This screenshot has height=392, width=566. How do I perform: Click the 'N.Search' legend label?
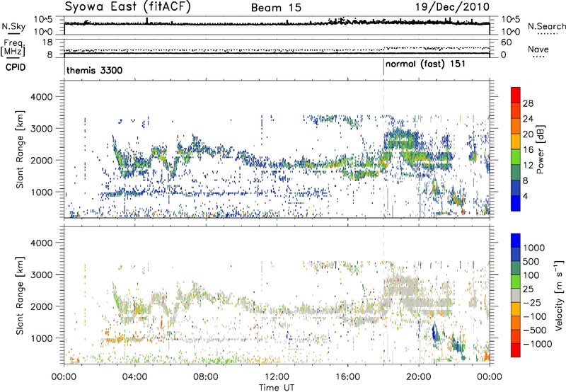pos(546,26)
